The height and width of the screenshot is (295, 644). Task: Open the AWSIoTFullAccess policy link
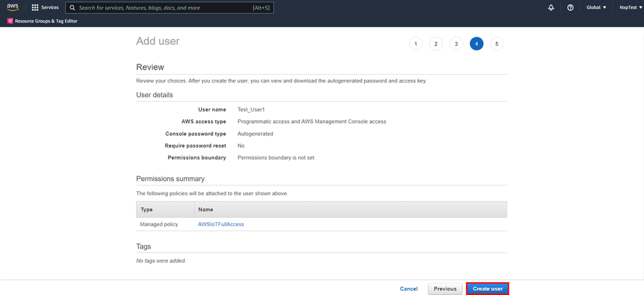coord(220,224)
